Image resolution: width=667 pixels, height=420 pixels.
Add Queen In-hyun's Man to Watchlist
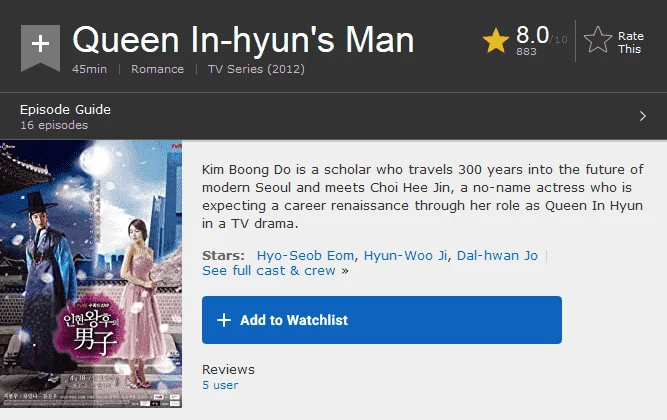pos(382,320)
